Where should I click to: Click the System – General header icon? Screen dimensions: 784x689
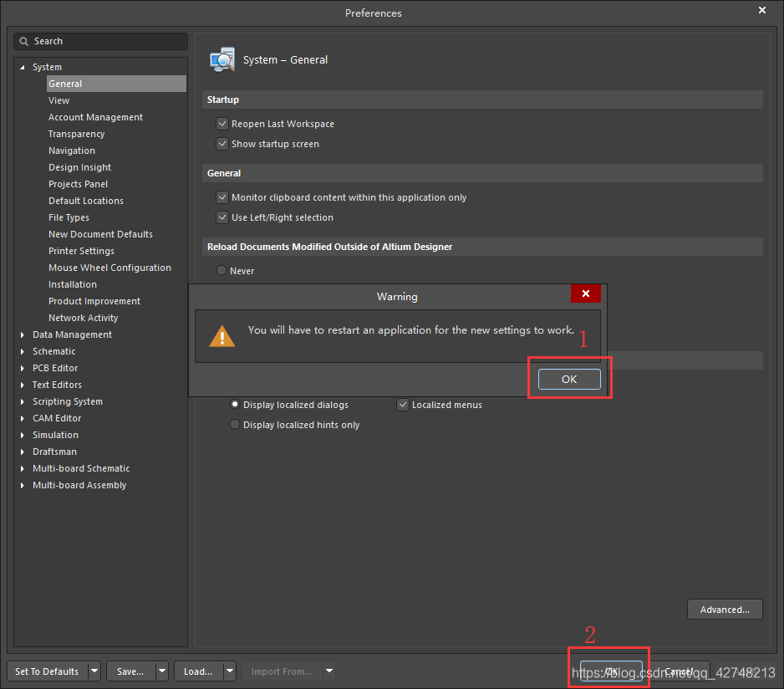point(222,60)
